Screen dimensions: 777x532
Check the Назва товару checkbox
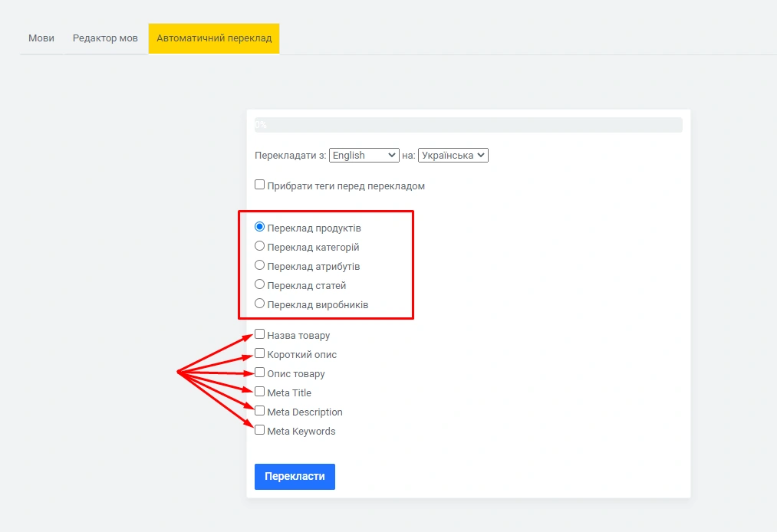[260, 334]
